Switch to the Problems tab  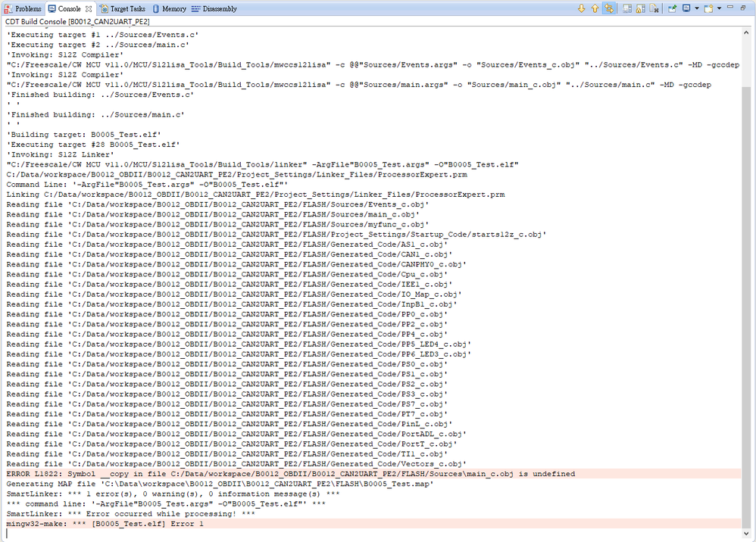(23, 8)
